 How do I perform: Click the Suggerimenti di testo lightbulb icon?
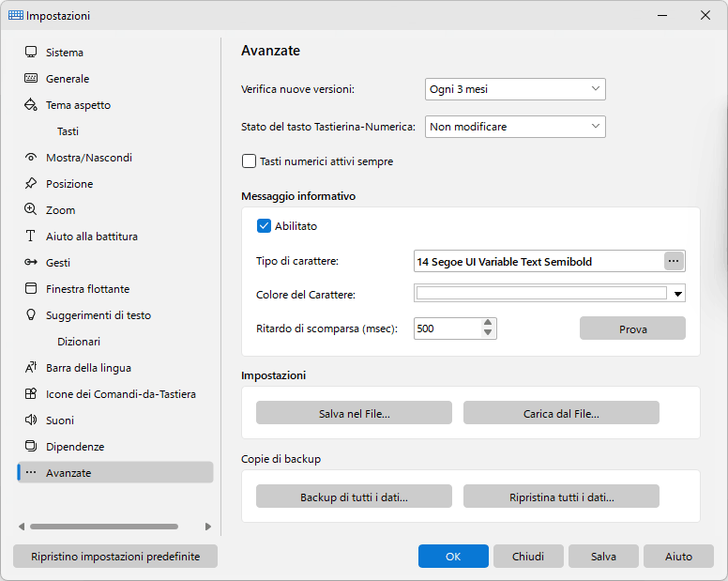tap(31, 314)
